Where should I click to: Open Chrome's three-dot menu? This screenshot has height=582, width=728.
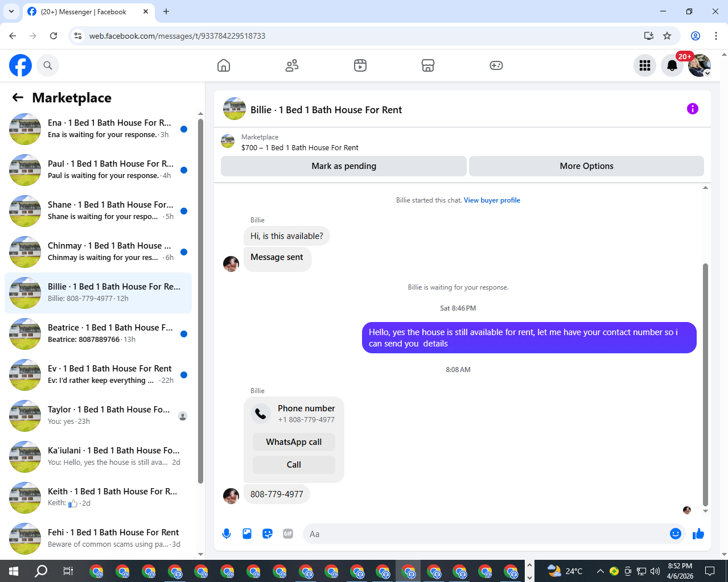tap(716, 36)
